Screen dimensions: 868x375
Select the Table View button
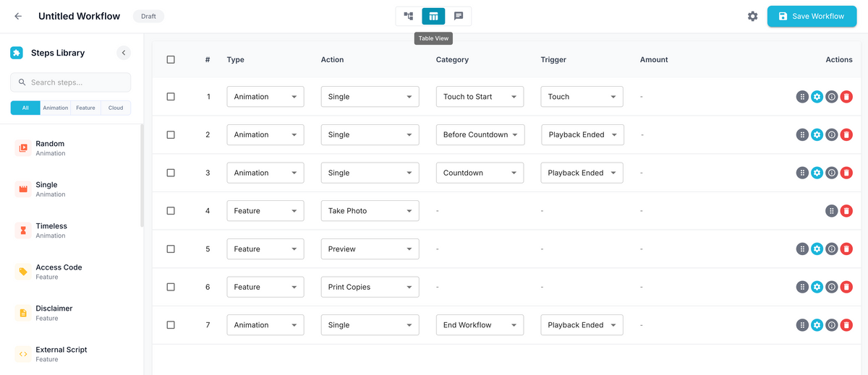(433, 16)
